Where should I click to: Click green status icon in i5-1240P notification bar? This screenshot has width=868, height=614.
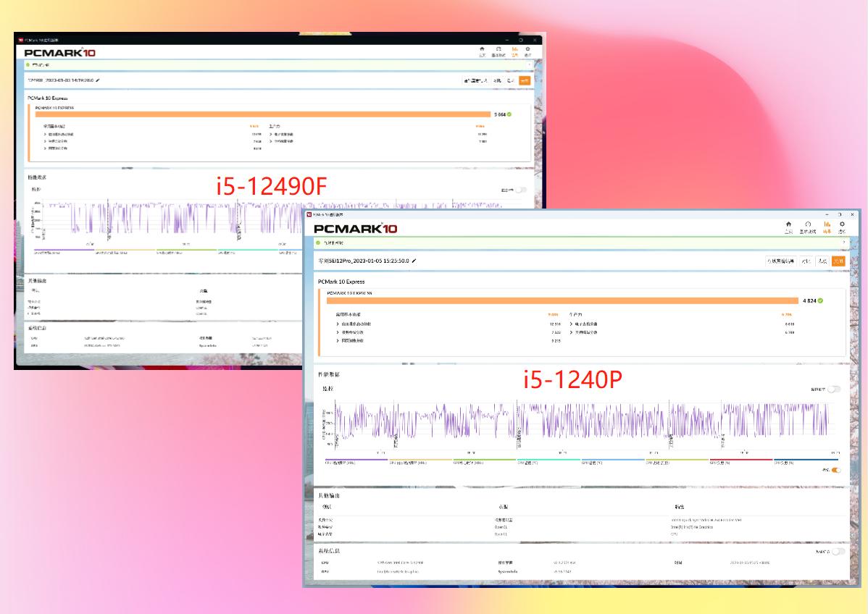pyautogui.click(x=318, y=243)
